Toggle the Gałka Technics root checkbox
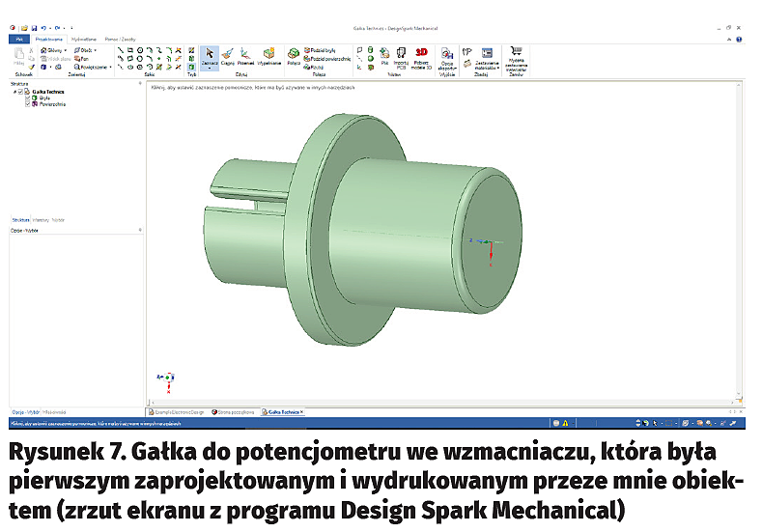 point(20,92)
